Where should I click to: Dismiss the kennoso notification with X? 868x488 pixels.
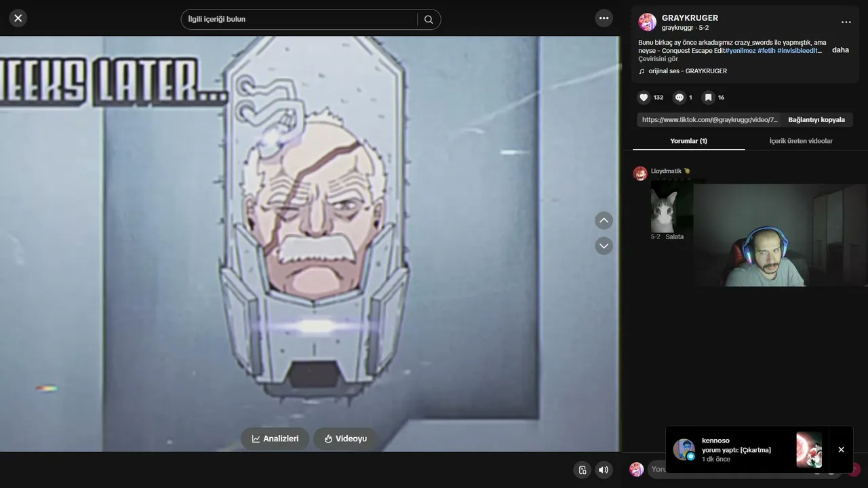point(841,449)
